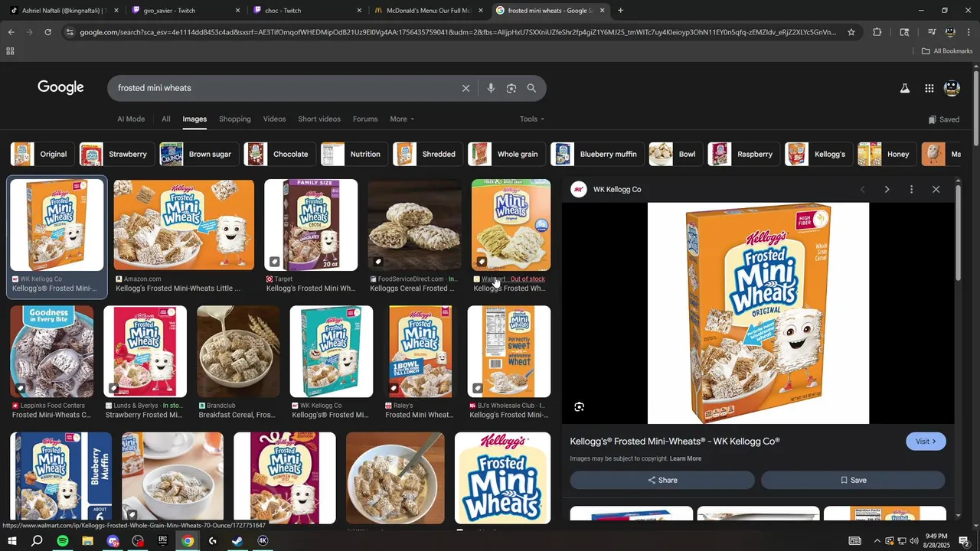Image resolution: width=980 pixels, height=551 pixels.
Task: Expand the Tools dropdown
Action: point(532,119)
